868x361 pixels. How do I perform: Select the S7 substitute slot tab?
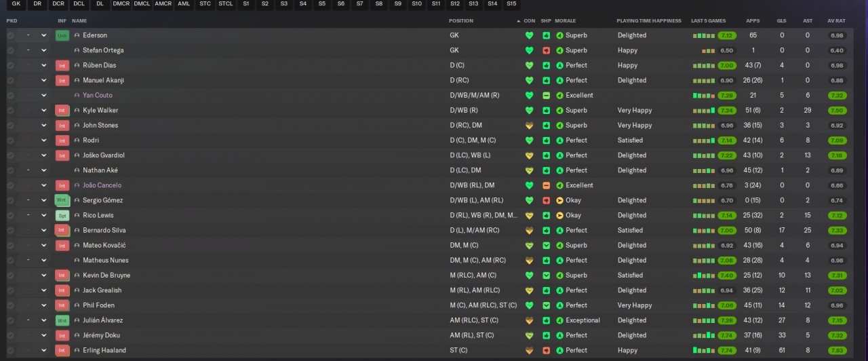(359, 4)
